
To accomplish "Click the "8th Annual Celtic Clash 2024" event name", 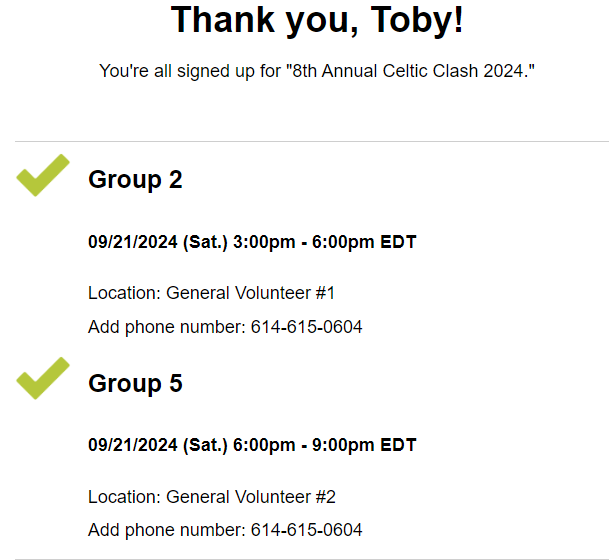I will point(403,72).
